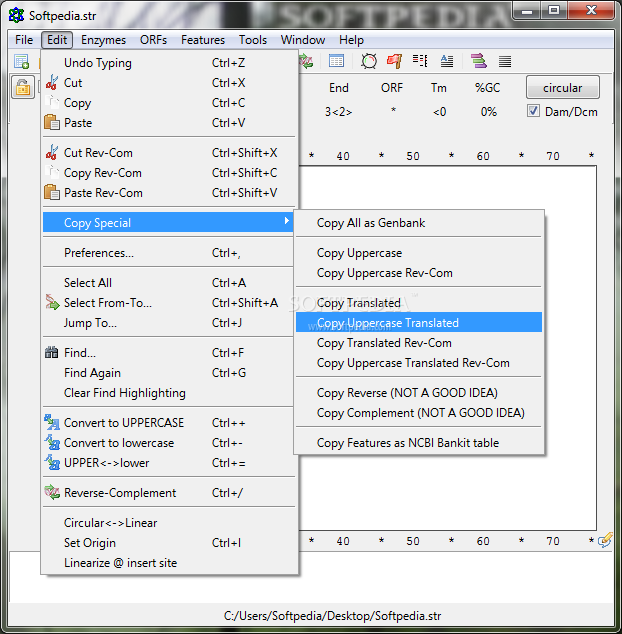Open the ORFs menu
622x634 pixels.
pos(153,40)
